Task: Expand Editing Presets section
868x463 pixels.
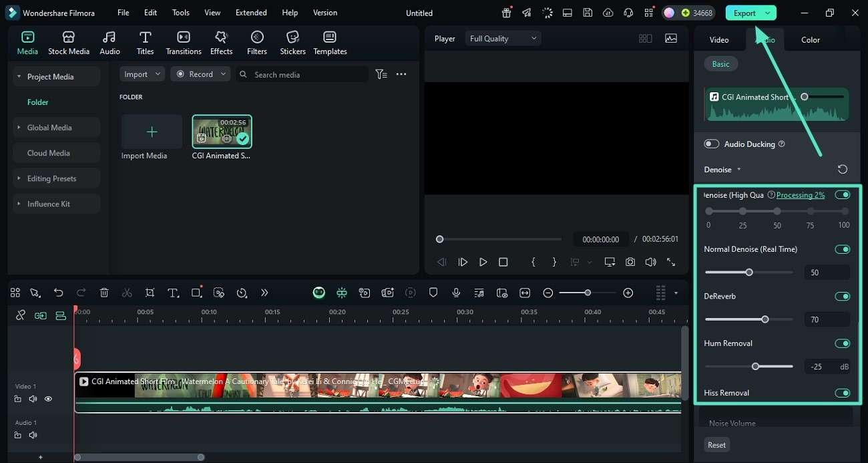Action: [19, 178]
